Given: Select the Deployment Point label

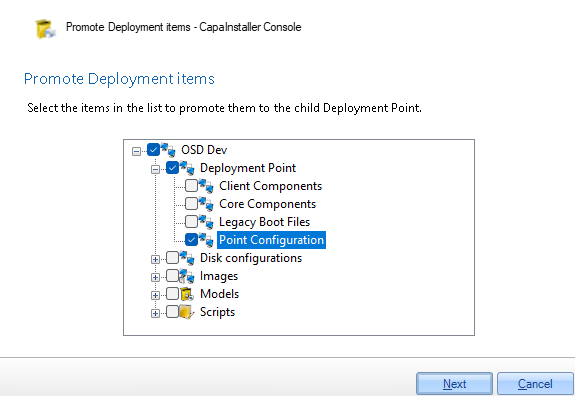Looking at the screenshot, I should [248, 168].
